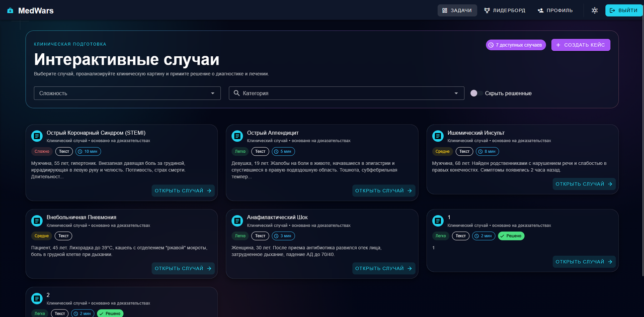Viewport: 644px width, 317px height.
Task: Click the Текст tag on Внебольничная Пневмония card
Action: pos(64,236)
